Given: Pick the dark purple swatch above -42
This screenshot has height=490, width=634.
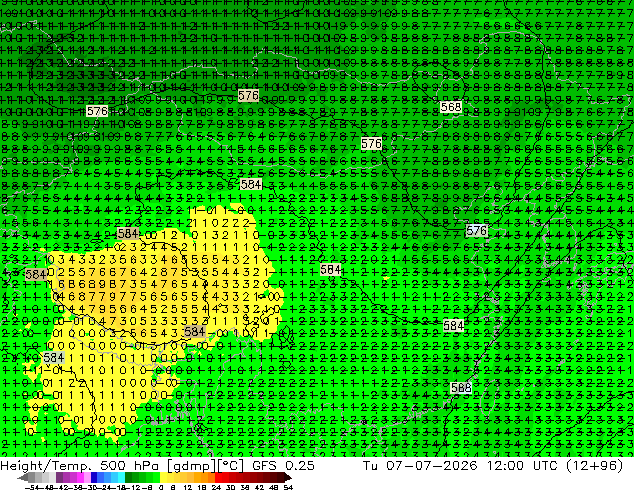Looking at the screenshot, I should tap(59, 477).
